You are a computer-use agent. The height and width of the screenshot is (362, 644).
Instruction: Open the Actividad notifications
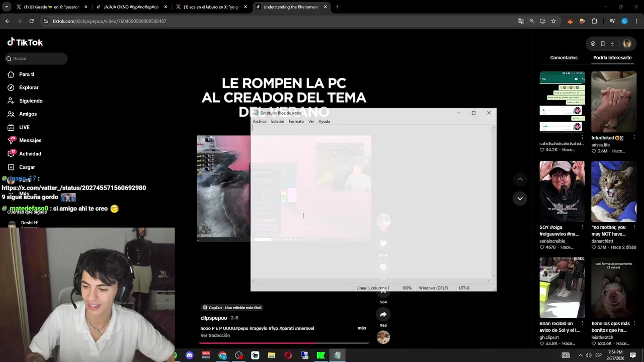24,154
